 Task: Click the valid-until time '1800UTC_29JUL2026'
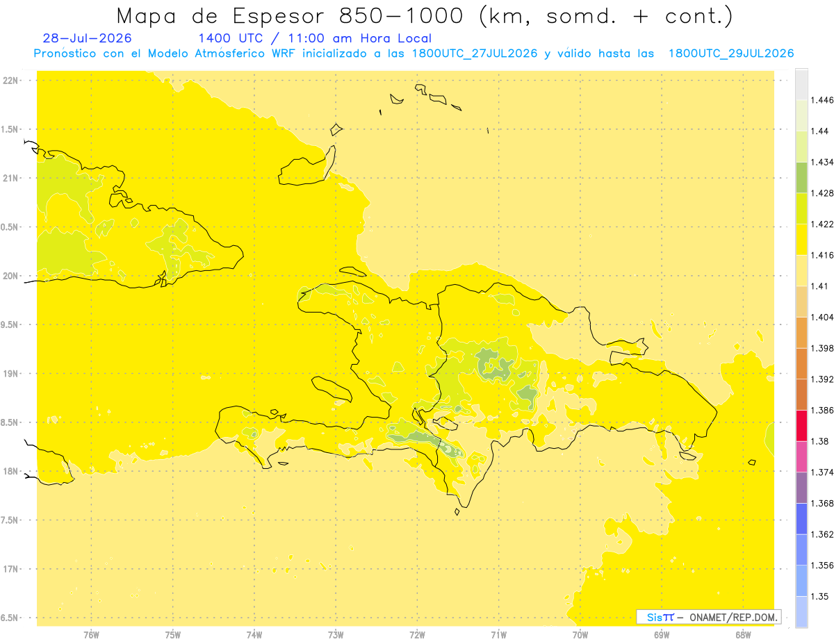pos(731,53)
